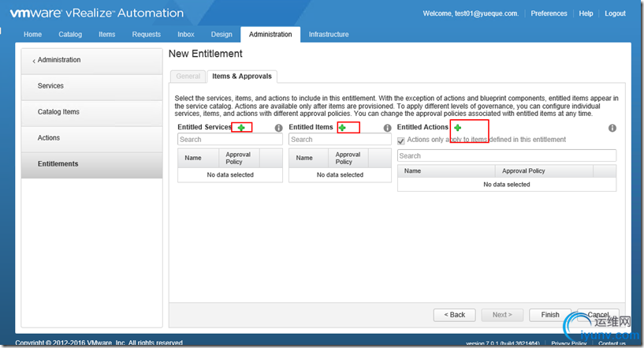Open Actions in the sidebar
Image resolution: width=644 pixels, height=348 pixels.
pos(91,138)
